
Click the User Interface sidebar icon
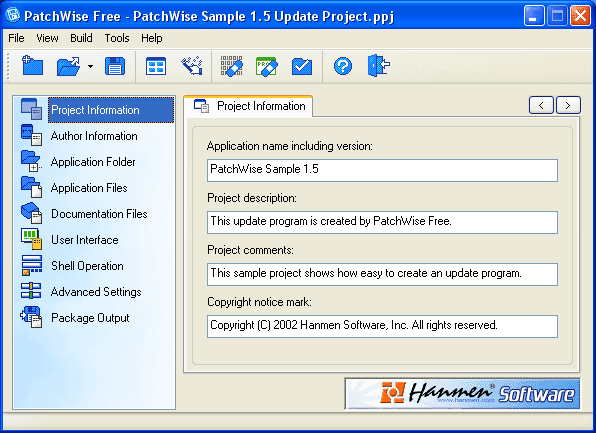[32, 239]
